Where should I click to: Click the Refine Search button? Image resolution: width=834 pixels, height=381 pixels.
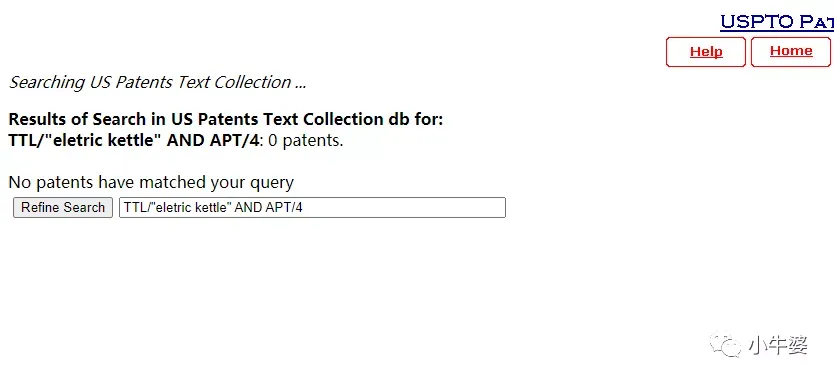[63, 208]
